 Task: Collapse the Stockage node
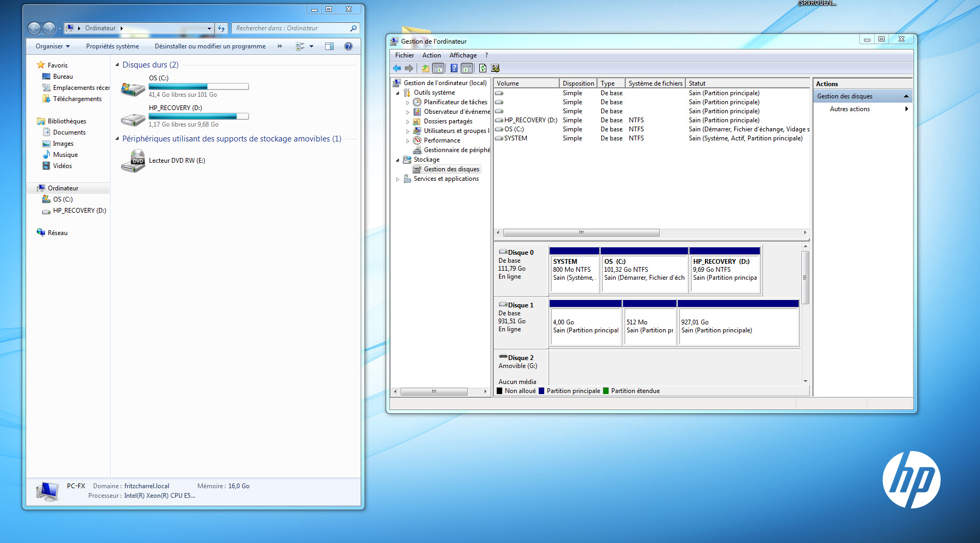click(397, 160)
